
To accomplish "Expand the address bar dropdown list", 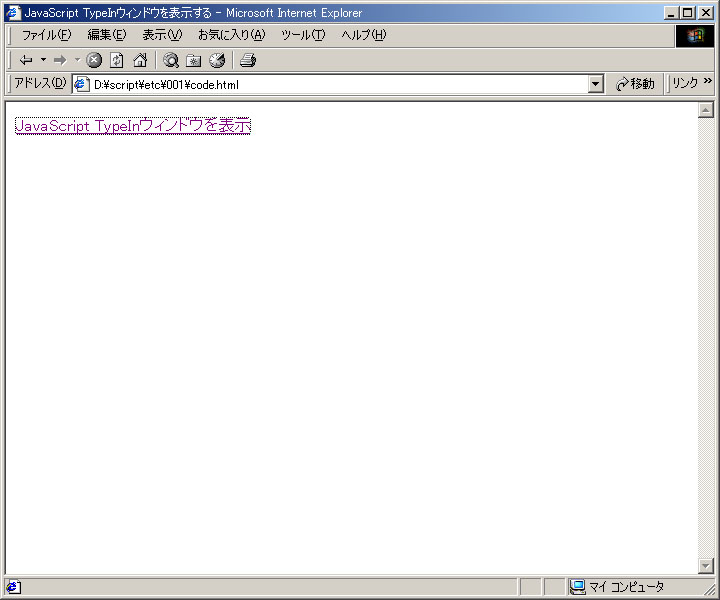I will click(596, 84).
